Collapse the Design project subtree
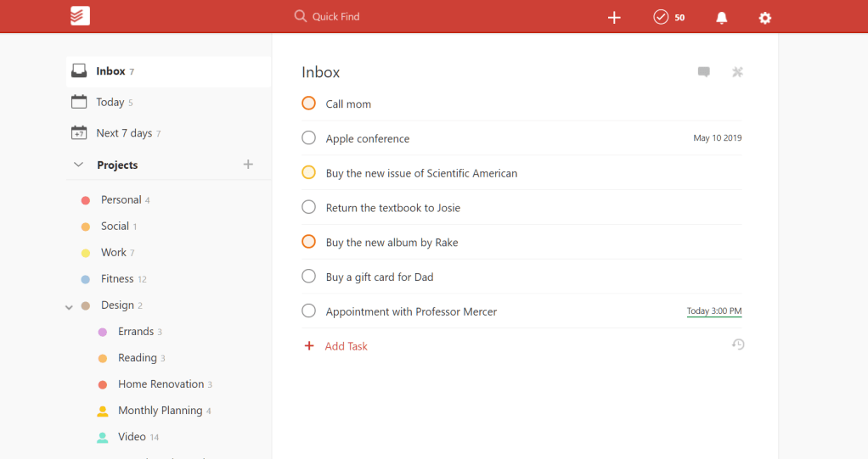 (70, 306)
